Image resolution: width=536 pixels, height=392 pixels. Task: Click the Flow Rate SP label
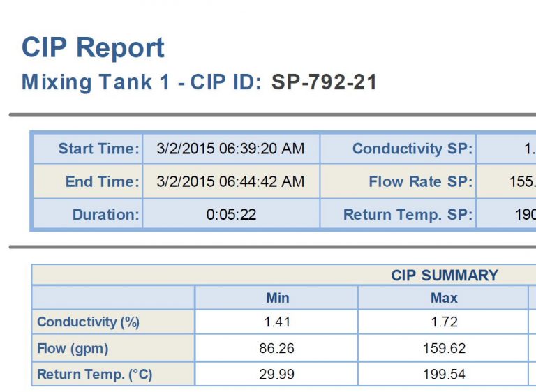[420, 181]
